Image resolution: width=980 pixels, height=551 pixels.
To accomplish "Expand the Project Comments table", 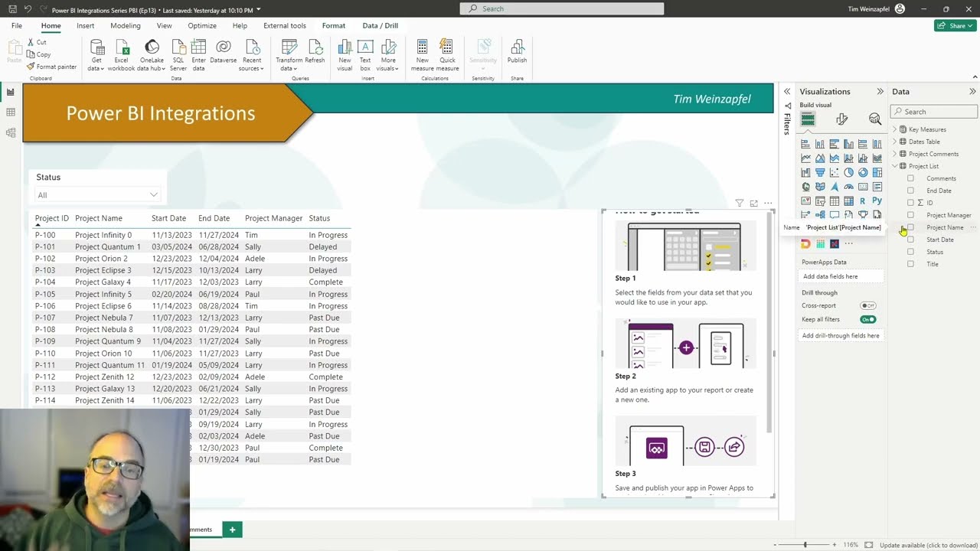I will point(894,154).
